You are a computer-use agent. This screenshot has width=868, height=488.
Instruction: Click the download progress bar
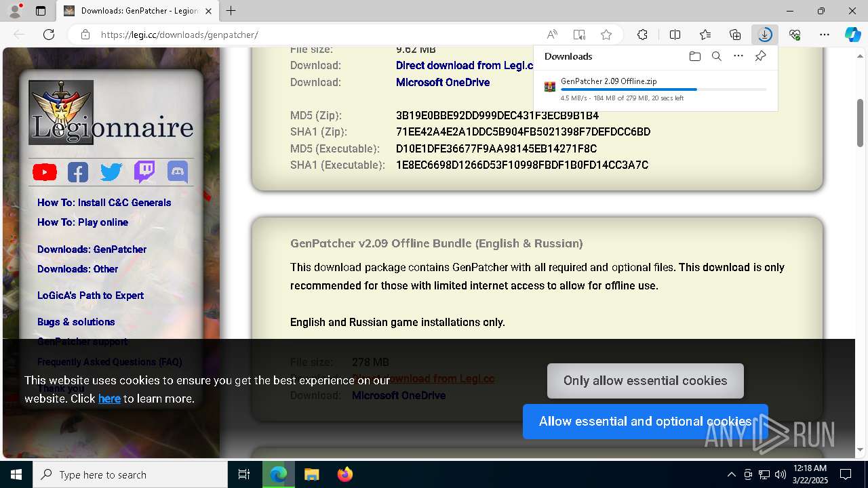[664, 89]
